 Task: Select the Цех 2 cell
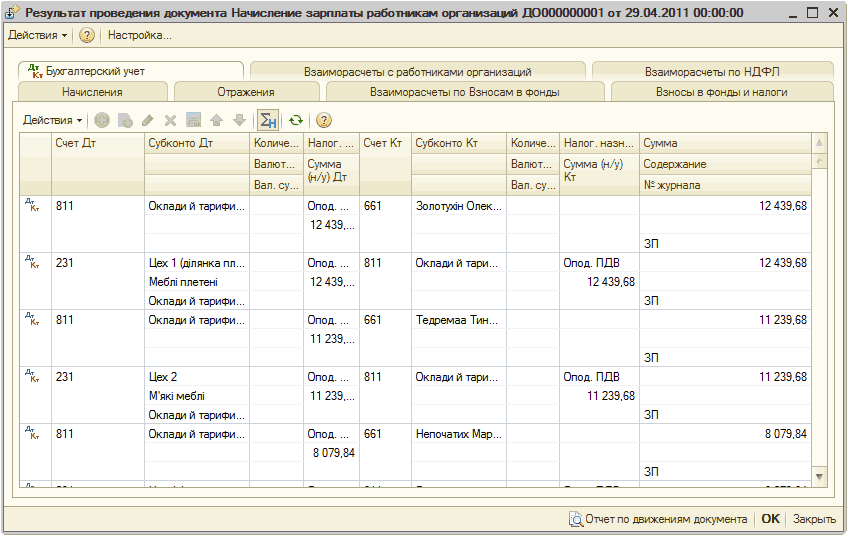point(197,377)
